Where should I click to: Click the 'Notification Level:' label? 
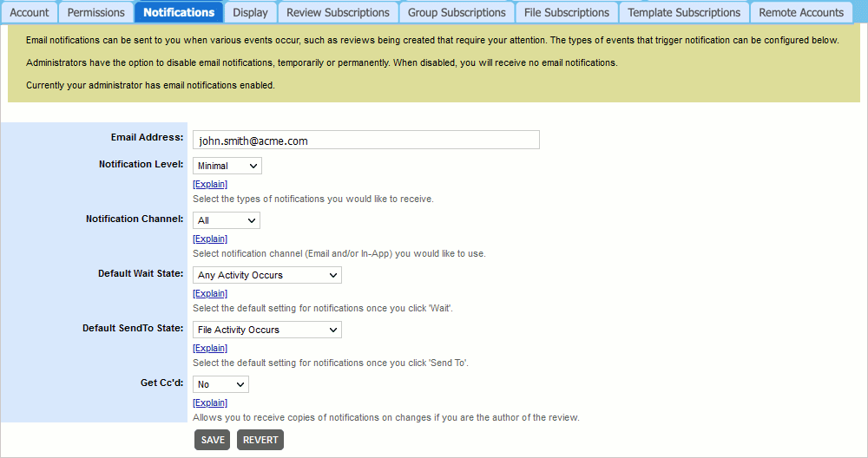point(141,164)
